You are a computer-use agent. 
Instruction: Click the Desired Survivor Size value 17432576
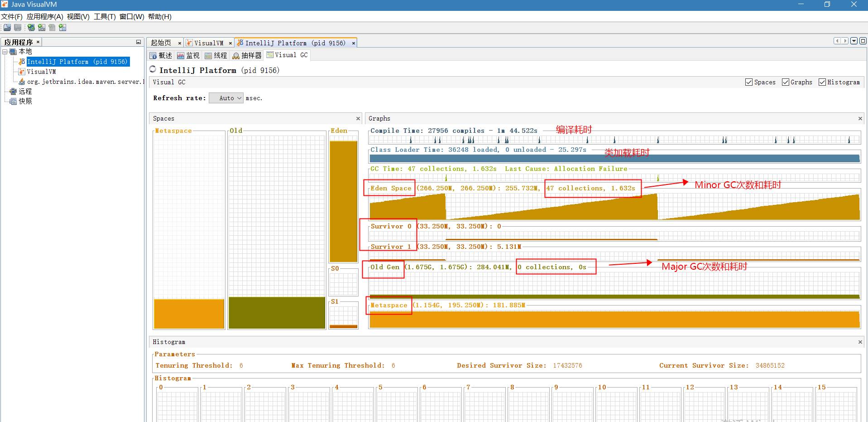567,365
